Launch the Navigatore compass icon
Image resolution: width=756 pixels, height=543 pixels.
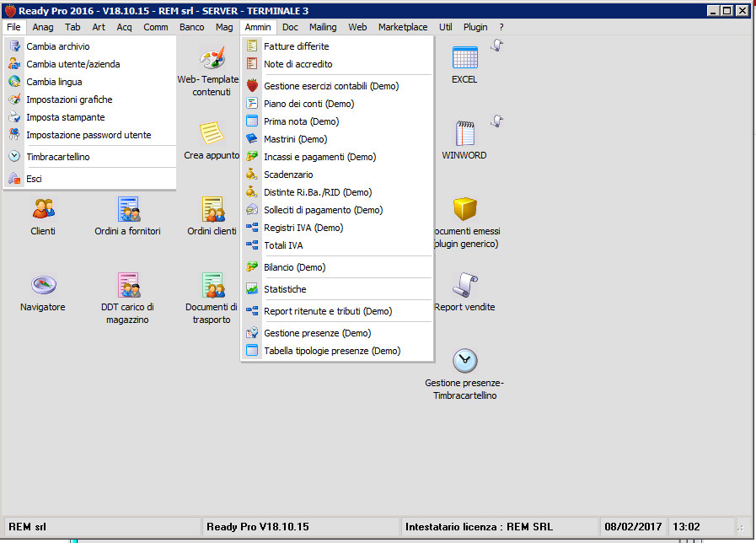click(43, 284)
